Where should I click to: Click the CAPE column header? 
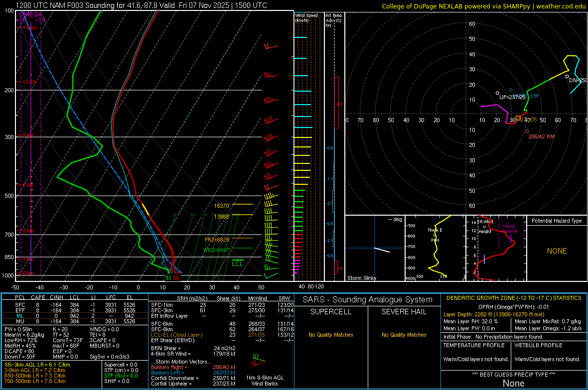tap(38, 297)
